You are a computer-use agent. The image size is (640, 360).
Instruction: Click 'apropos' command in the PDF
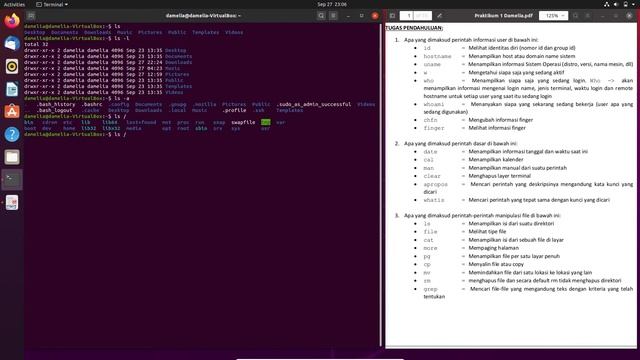tap(436, 184)
